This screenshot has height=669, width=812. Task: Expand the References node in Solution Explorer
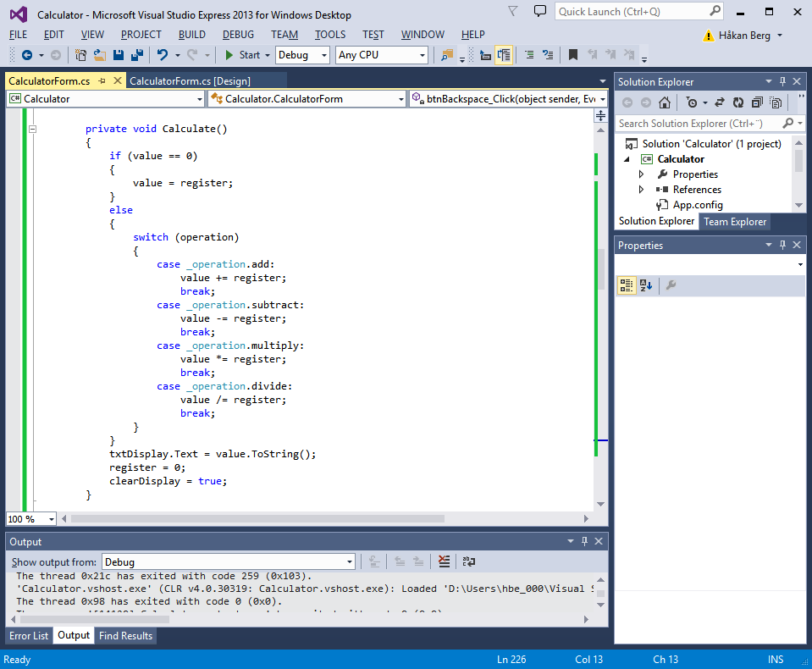tap(641, 190)
